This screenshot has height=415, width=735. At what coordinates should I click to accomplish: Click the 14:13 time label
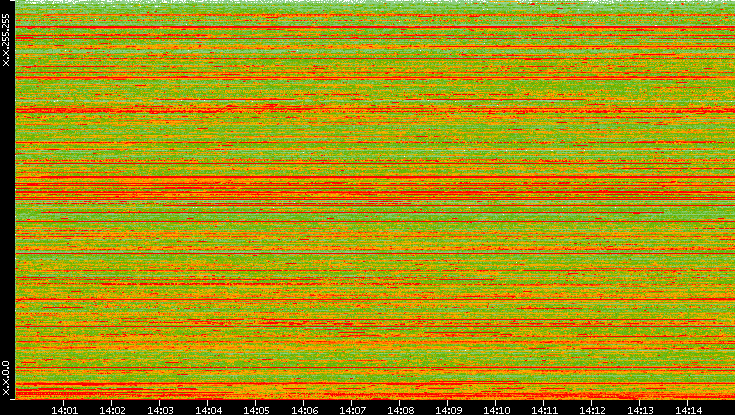click(x=640, y=409)
